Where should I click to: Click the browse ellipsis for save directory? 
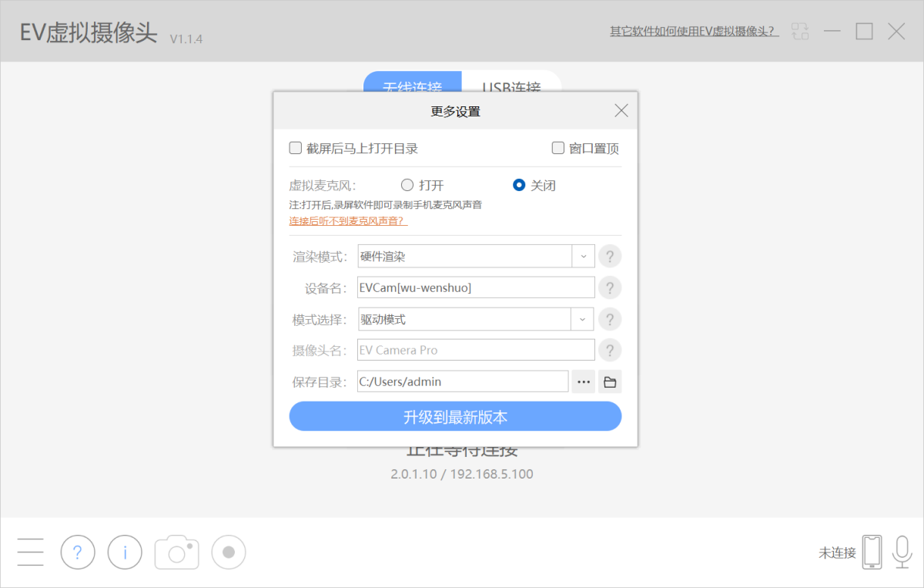[x=583, y=381]
